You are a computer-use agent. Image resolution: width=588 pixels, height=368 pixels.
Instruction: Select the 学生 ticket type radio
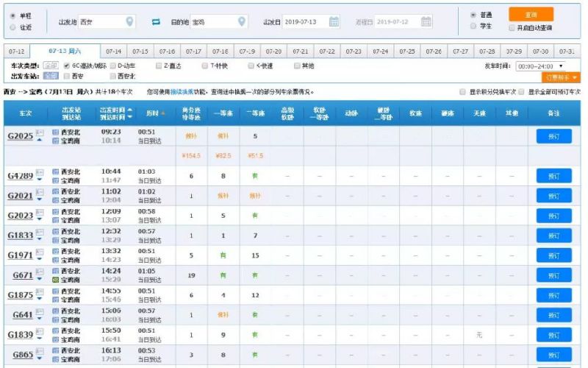473,26
